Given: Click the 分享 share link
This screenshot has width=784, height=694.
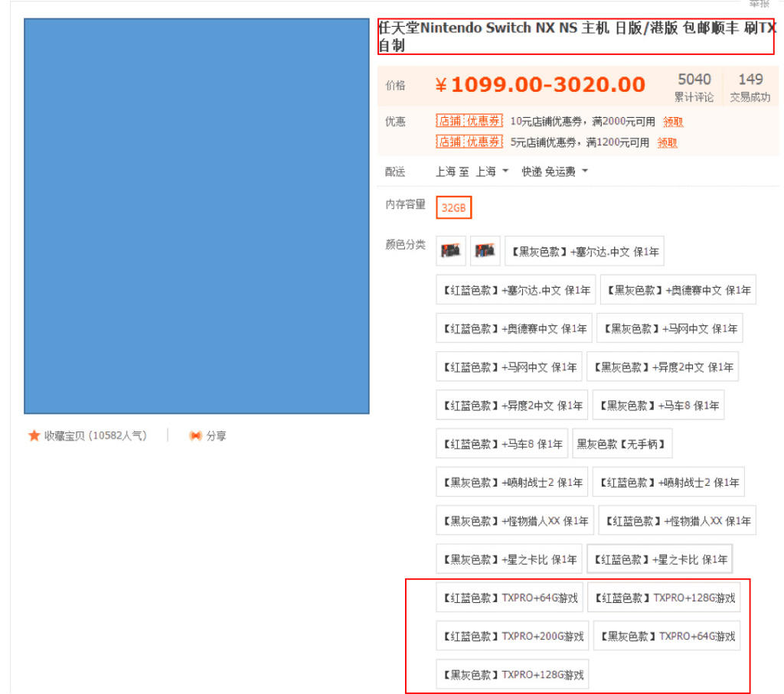Looking at the screenshot, I should pos(216,435).
